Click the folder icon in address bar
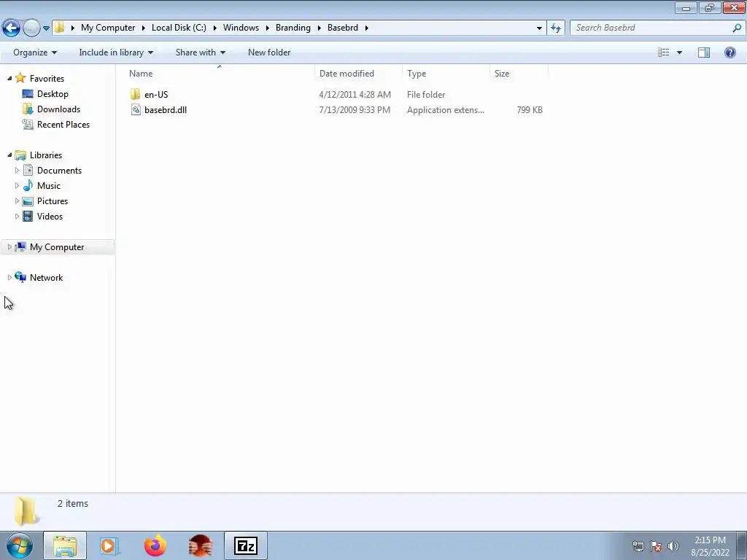Viewport: 747px width, 560px height. (x=59, y=28)
